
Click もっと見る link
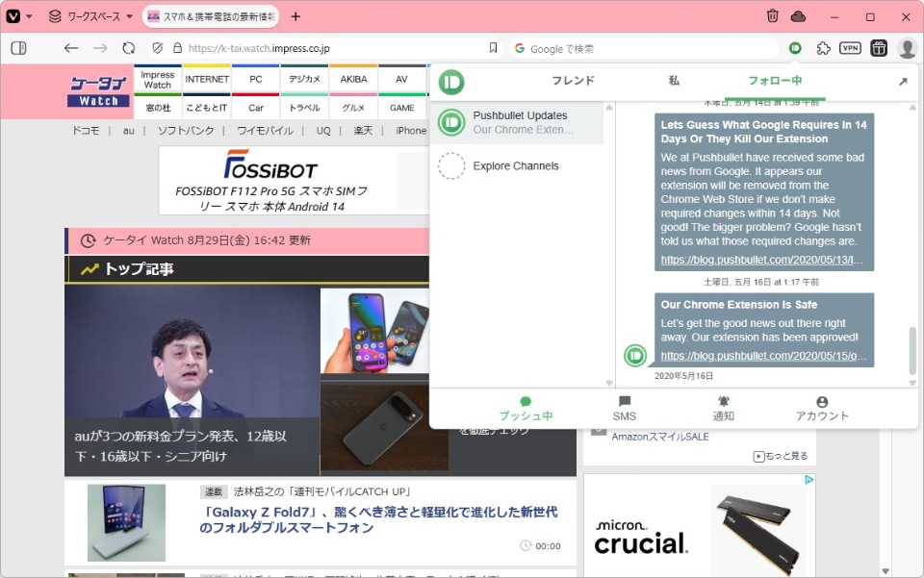point(781,456)
